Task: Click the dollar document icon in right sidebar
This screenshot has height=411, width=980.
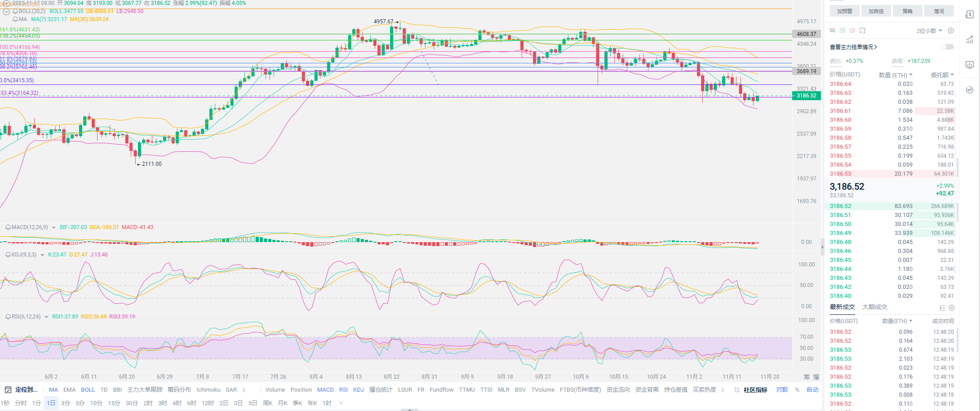Action: [969, 14]
